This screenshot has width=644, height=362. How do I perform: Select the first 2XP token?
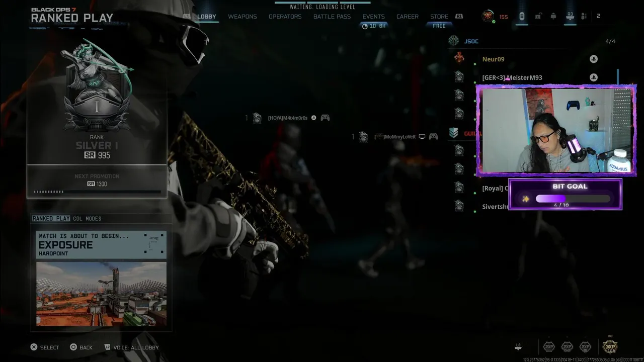pos(549,347)
